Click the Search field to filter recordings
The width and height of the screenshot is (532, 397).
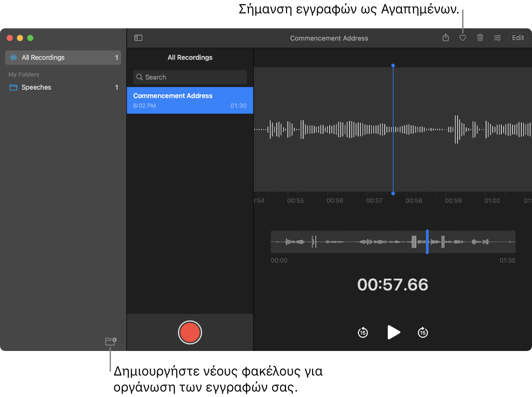tap(190, 77)
